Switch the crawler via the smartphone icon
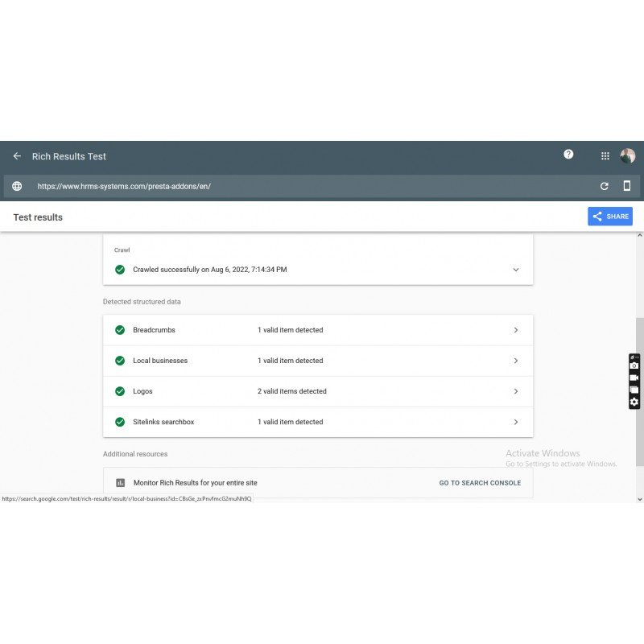The height and width of the screenshot is (644, 644). (x=627, y=186)
